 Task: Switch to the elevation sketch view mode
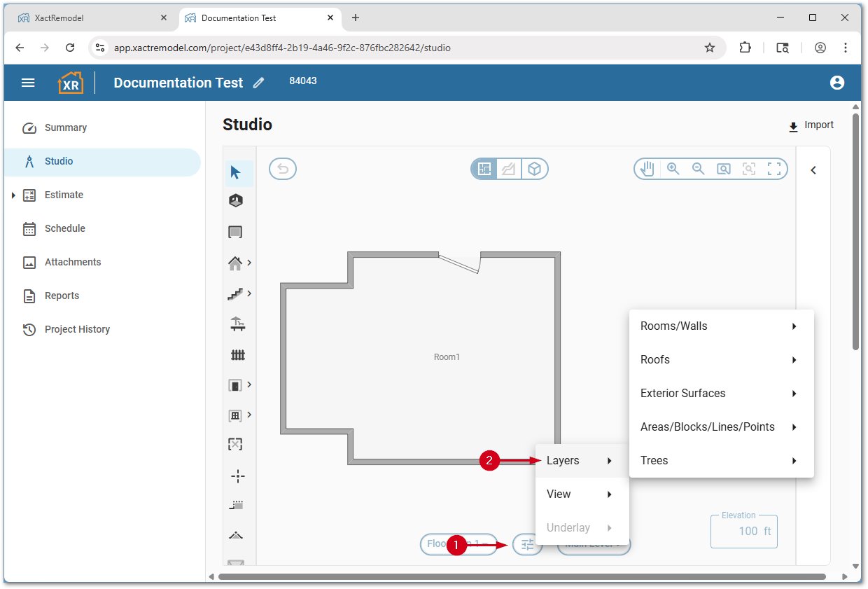tap(509, 169)
